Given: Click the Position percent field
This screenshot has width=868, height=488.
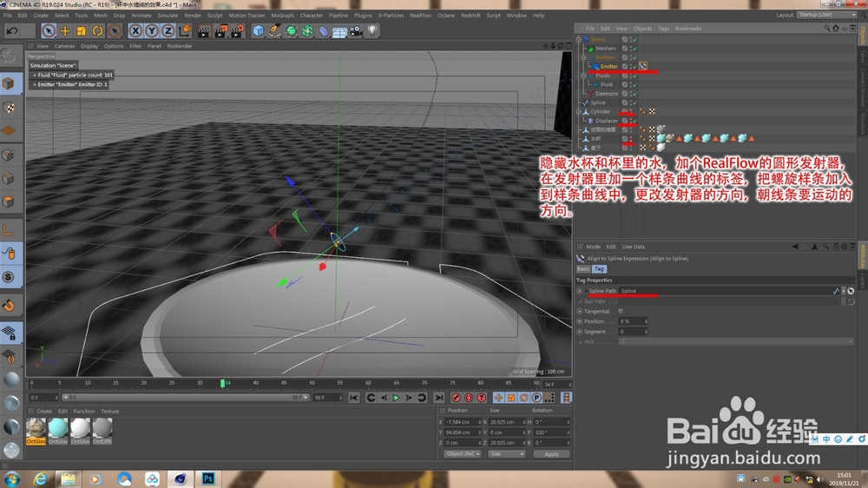Looking at the screenshot, I should pos(633,321).
